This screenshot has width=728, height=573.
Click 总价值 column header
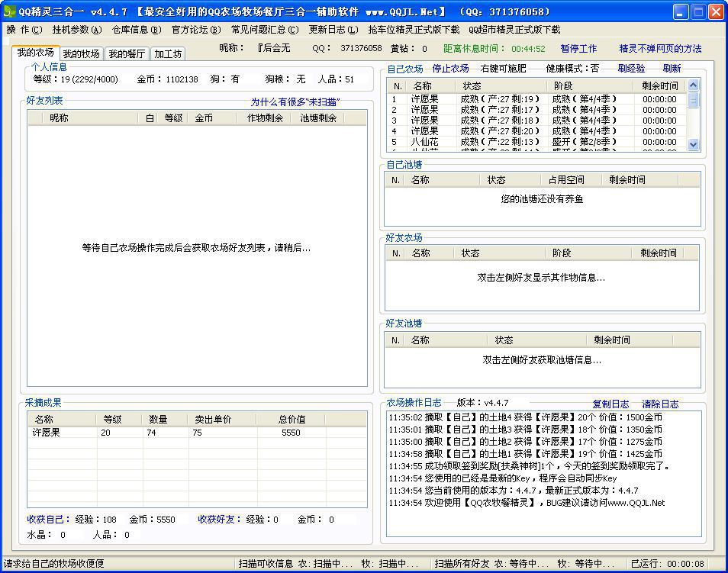(x=292, y=420)
